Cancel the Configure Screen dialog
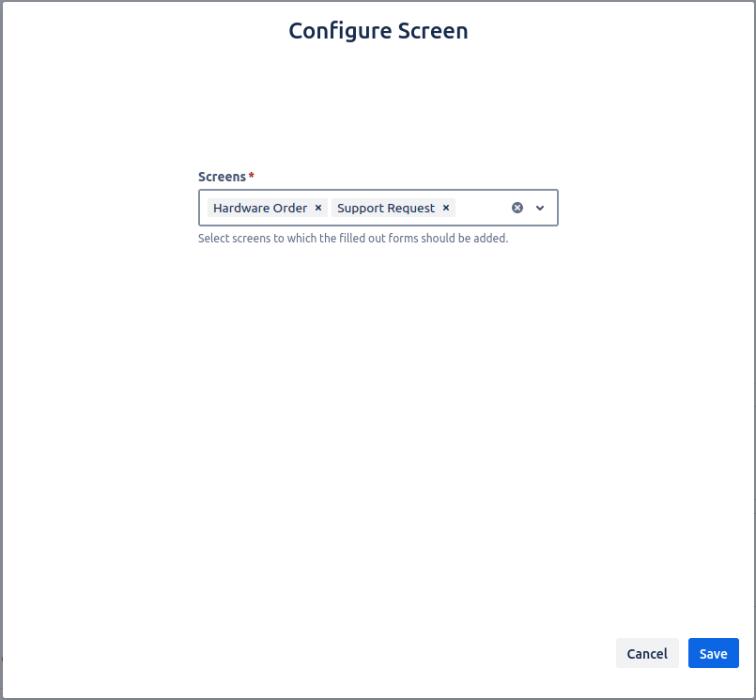 pos(647,653)
